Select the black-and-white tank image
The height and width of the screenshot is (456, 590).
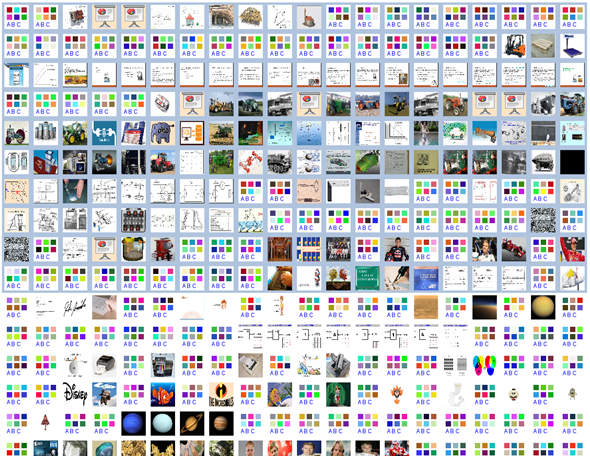click(280, 162)
